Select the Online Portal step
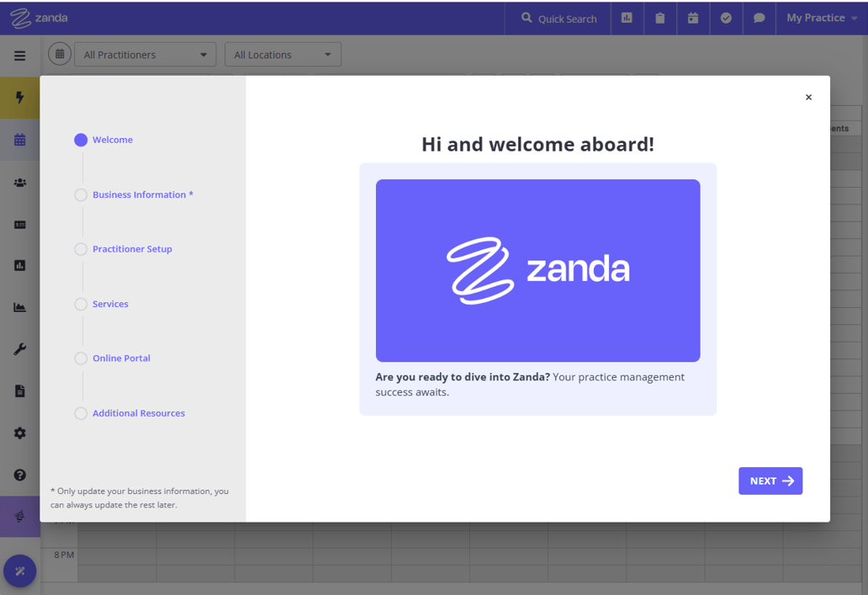 coord(121,359)
